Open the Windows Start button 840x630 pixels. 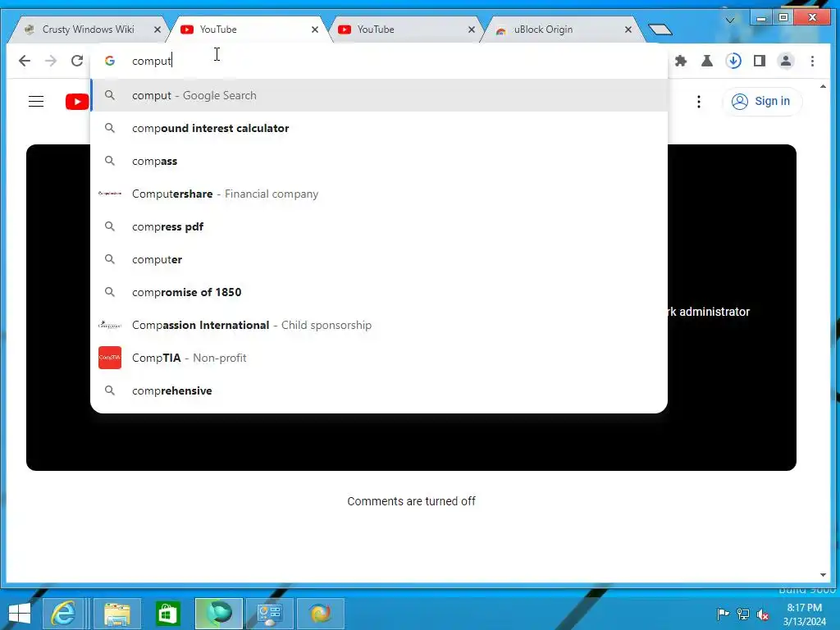click(20, 614)
